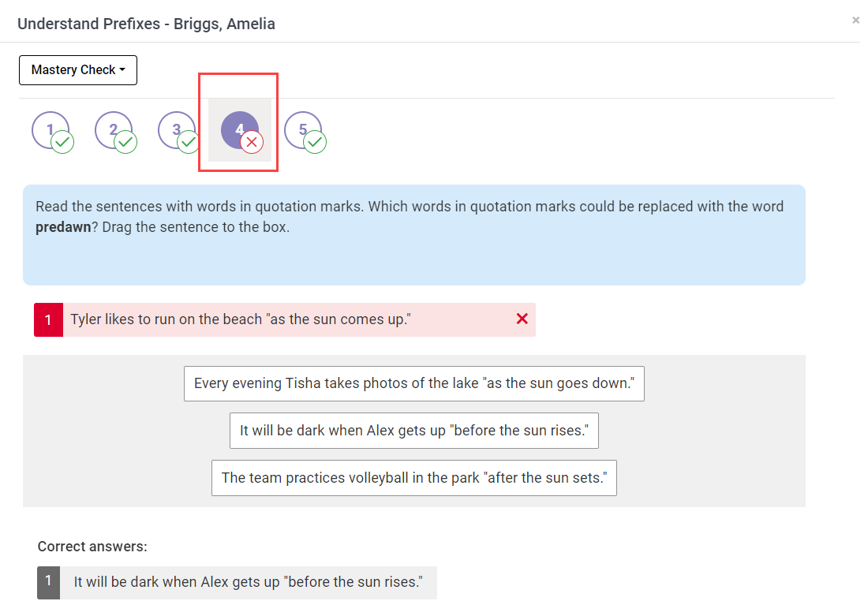The image size is (868, 616).
Task: Select the Alex gets up sentence
Action: (x=413, y=431)
